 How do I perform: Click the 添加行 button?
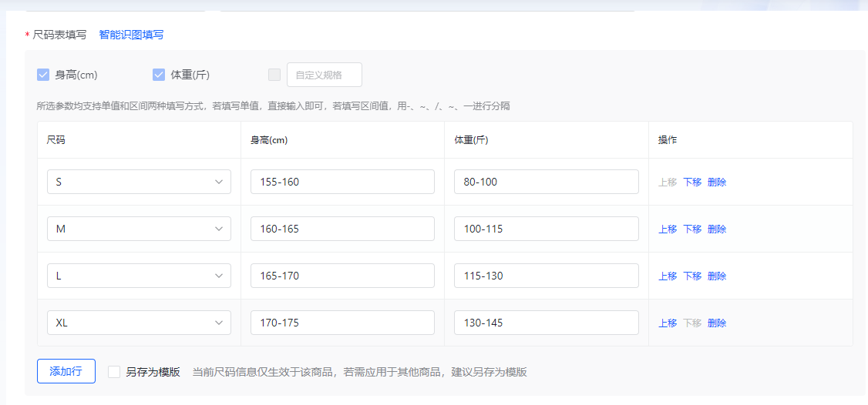[x=66, y=371]
